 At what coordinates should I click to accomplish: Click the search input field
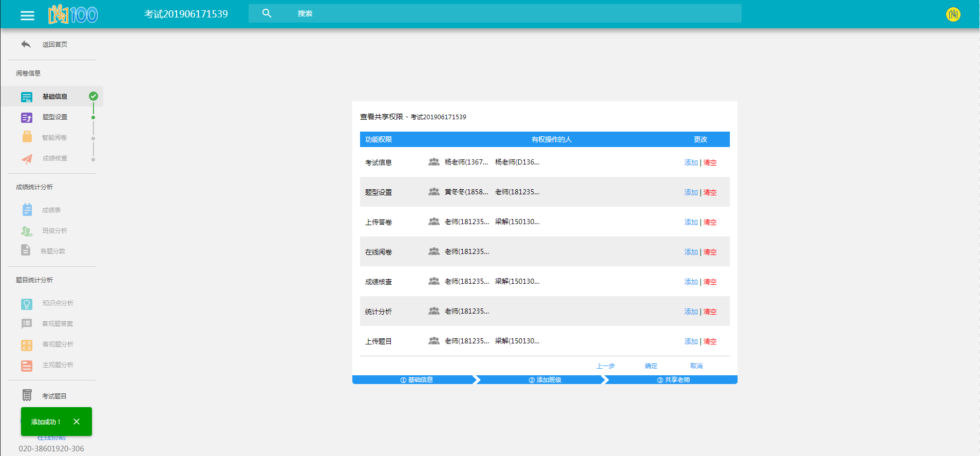pos(514,13)
